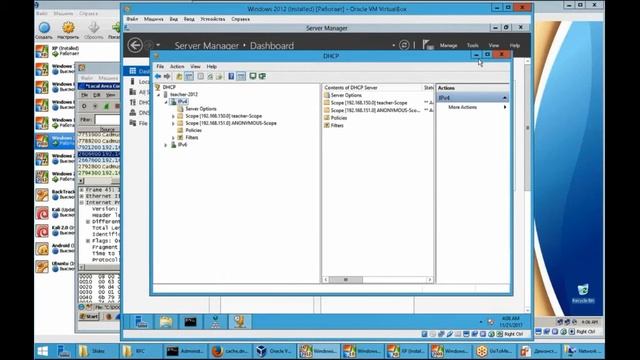
Task: Select BackTrack VM in VirtualBox list
Action: point(55,194)
